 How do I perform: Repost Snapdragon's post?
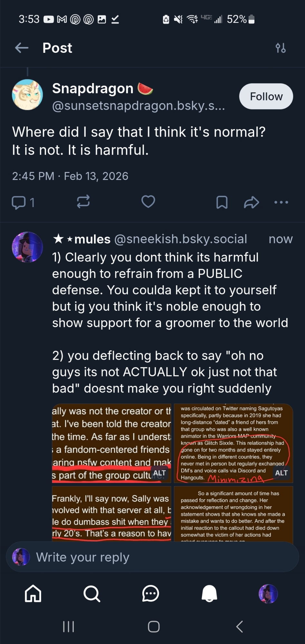pos(83,202)
